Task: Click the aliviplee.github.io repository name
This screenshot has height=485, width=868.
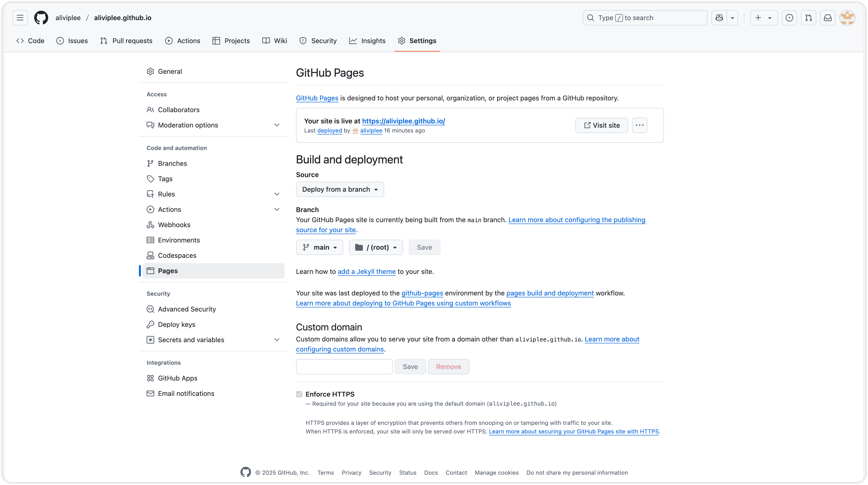Action: pos(123,17)
